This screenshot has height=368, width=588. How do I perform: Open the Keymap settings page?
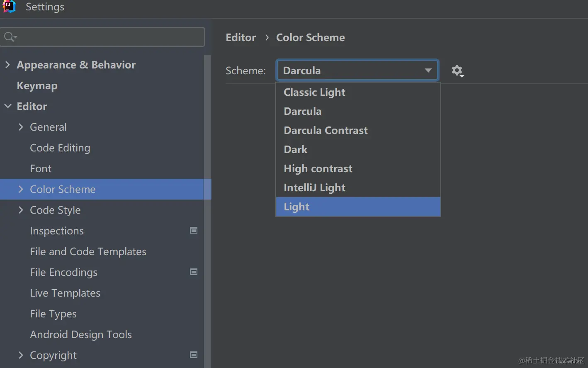coord(37,85)
